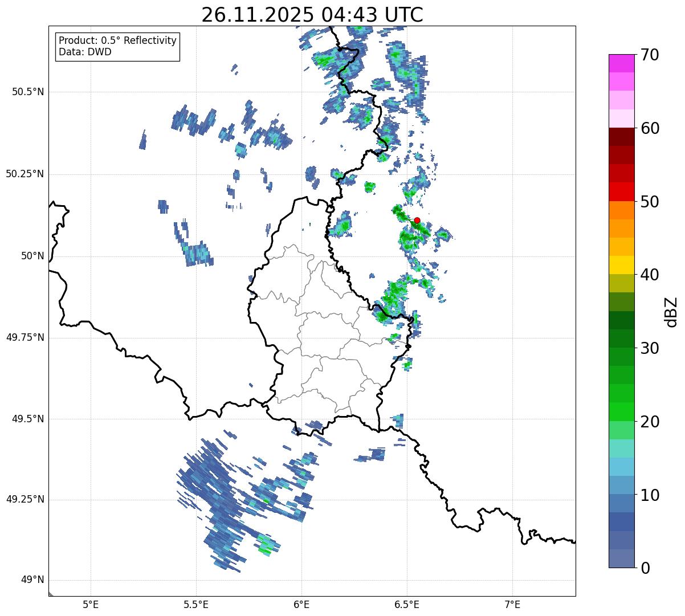
Task: Click longitude label "5.5°E"
Action: (x=196, y=604)
